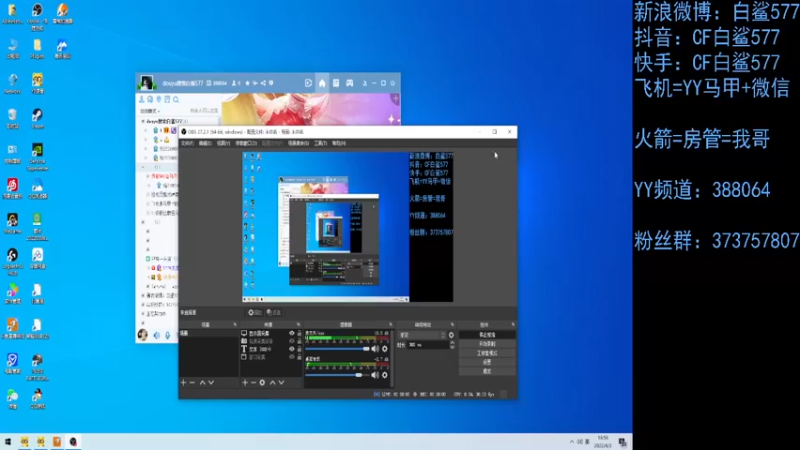800x450 pixels.
Task: Select the GeForce Experience desktop icon
Action: click(37, 156)
